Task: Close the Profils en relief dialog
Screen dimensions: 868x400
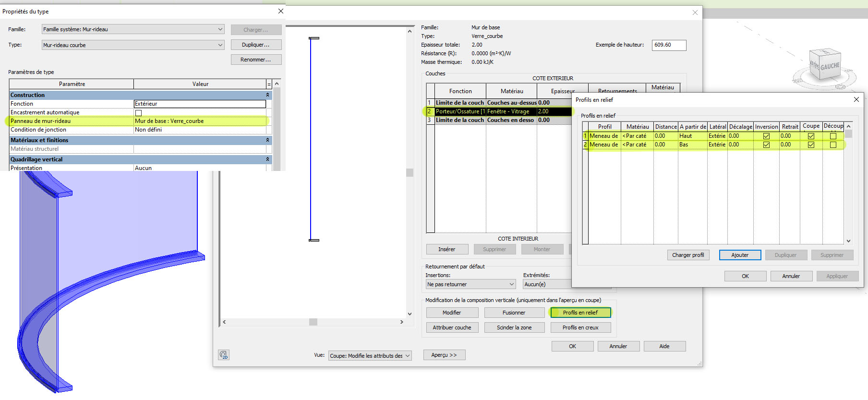Action: pos(856,99)
